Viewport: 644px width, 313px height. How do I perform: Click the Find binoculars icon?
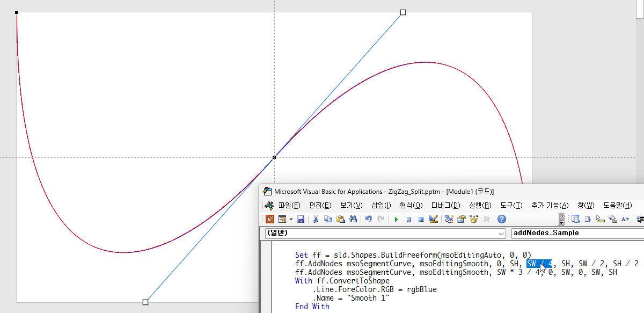(x=353, y=219)
